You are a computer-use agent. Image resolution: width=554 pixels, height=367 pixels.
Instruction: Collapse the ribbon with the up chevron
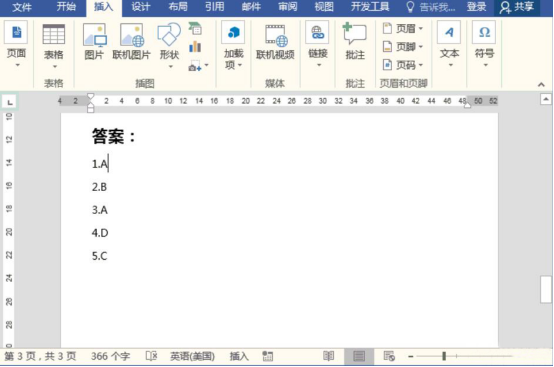point(541,84)
